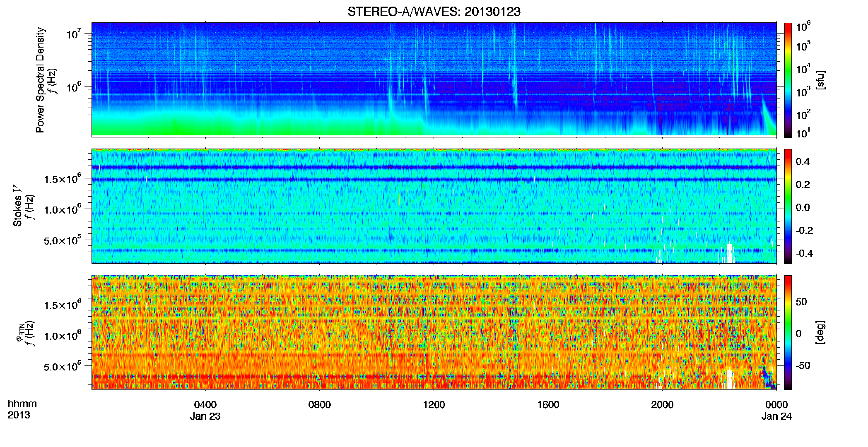The height and width of the screenshot is (447, 868).
Task: Click the -0.4 label on Stokes colorbar
Action: pyautogui.click(x=804, y=253)
